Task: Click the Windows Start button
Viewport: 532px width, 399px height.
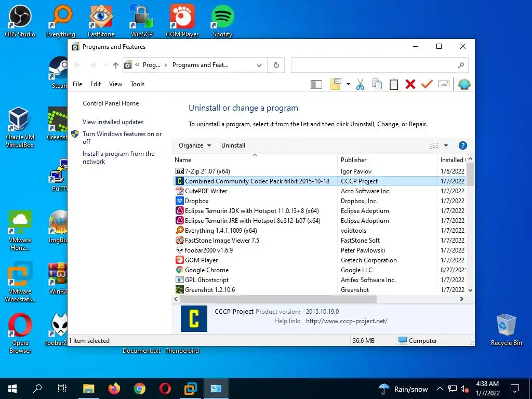Action: pyautogui.click(x=12, y=389)
